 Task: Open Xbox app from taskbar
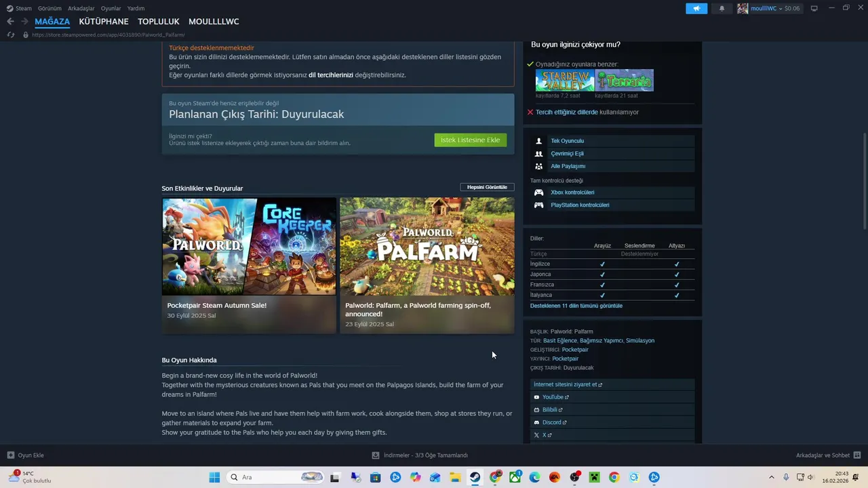point(515,477)
